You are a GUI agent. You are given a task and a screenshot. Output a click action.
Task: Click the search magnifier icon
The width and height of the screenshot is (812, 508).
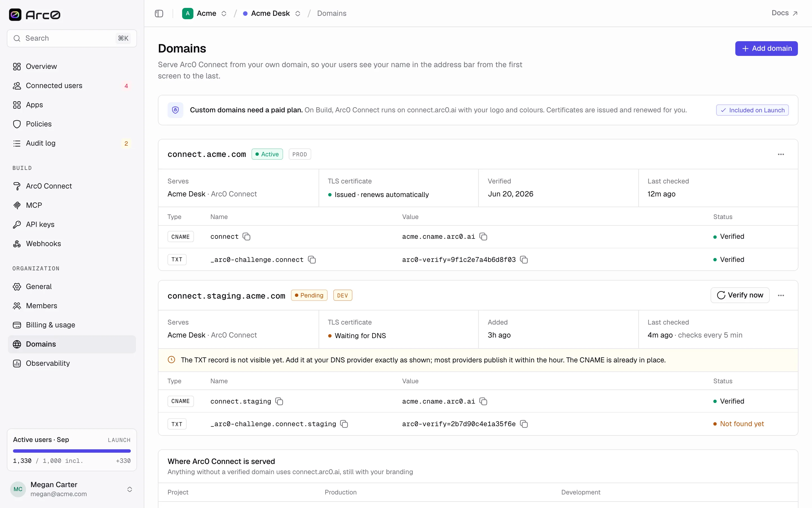(17, 38)
